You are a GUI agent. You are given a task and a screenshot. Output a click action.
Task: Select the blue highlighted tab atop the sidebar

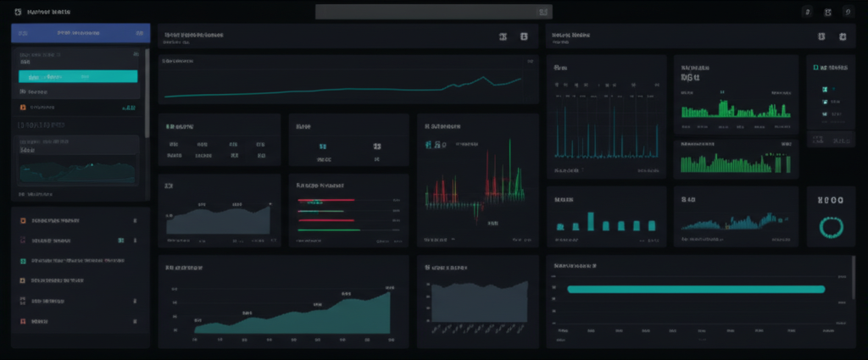pyautogui.click(x=81, y=33)
